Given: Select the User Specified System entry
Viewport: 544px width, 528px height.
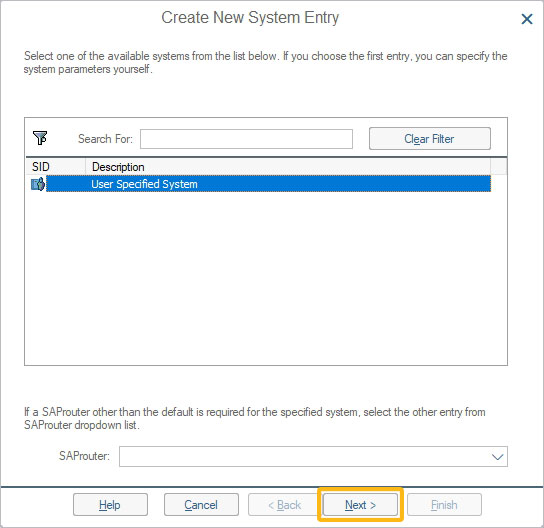Looking at the screenshot, I should pyautogui.click(x=268, y=184).
